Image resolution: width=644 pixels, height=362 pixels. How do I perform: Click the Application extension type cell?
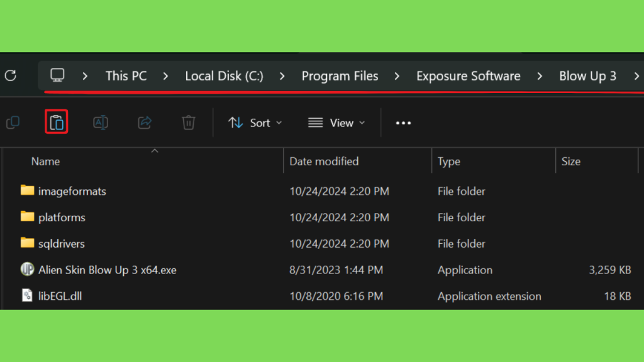click(489, 297)
